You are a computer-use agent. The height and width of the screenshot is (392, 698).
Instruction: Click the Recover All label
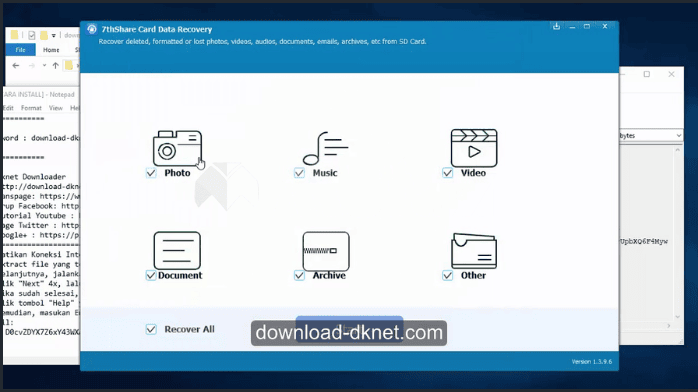point(190,329)
